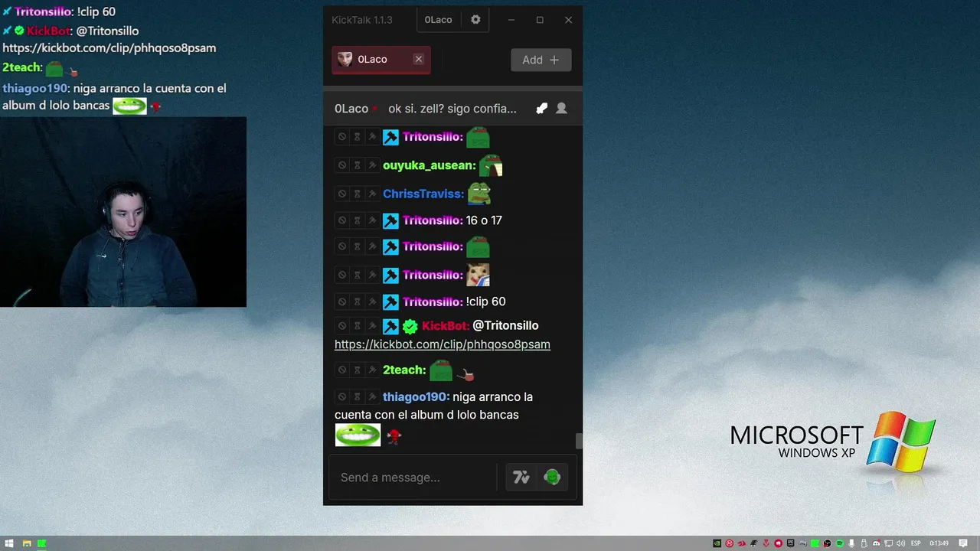980x551 pixels.
Task: Open volume control in system tray
Action: pos(900,543)
